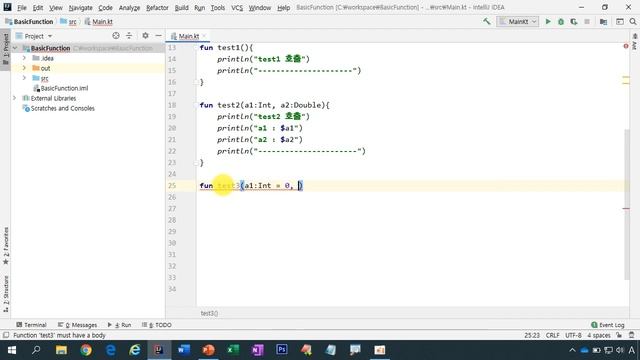Collapse all in Project panel
This screenshot has height=360, width=640.
click(x=129, y=36)
